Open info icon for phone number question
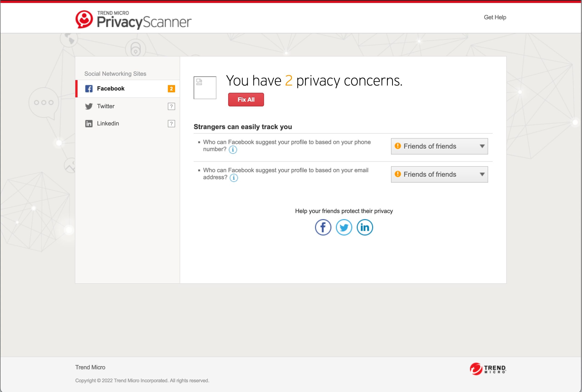 (x=233, y=149)
